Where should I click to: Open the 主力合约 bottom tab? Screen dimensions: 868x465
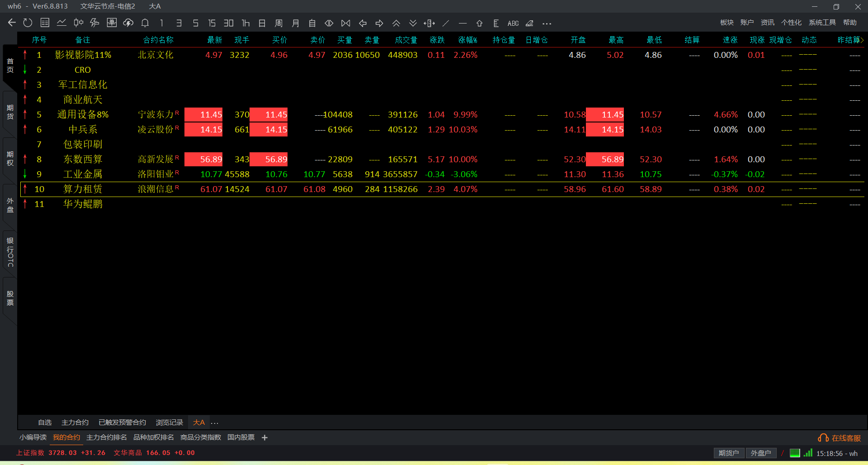coord(75,423)
